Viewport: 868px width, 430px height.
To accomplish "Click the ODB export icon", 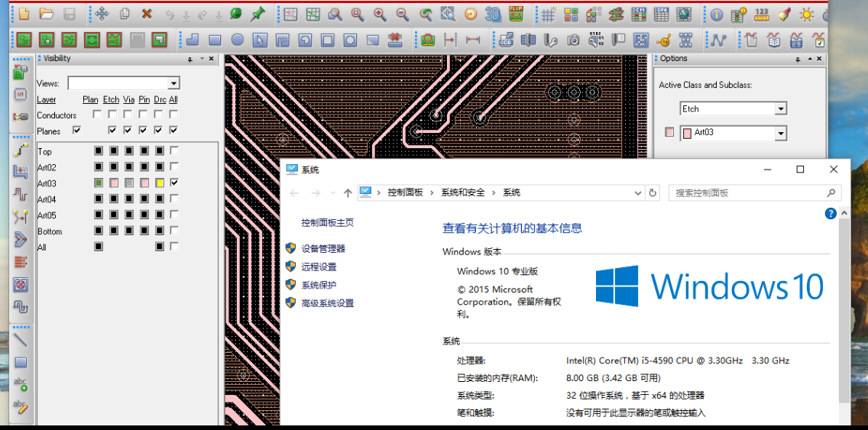I will click(505, 40).
